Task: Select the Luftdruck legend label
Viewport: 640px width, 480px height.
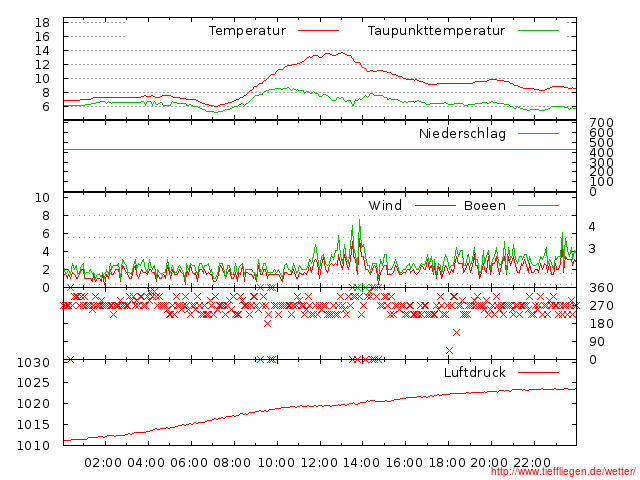Action: [475, 372]
